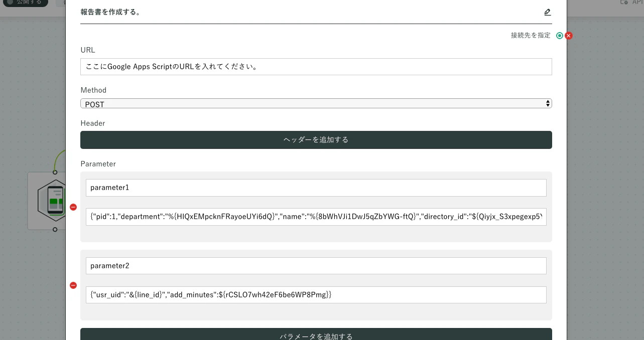This screenshot has width=644, height=340.
Task: Click the pencil edit icon beside the title
Action: click(547, 12)
